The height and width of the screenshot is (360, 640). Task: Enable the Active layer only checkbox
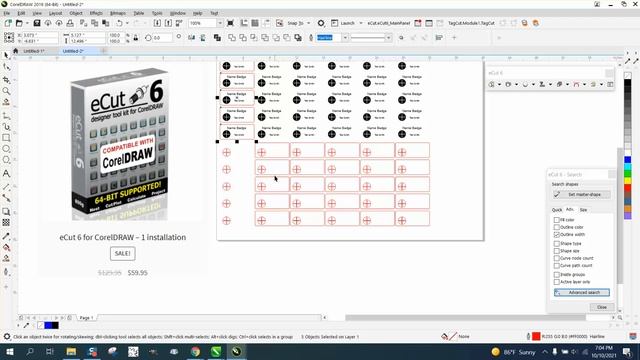coord(556,282)
